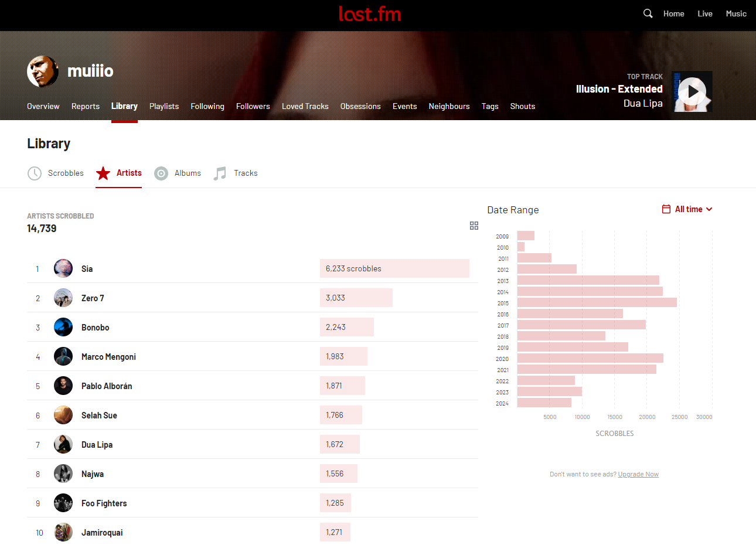The width and height of the screenshot is (756, 545).
Task: Open Dua Lipa link under top track
Action: pos(643,103)
